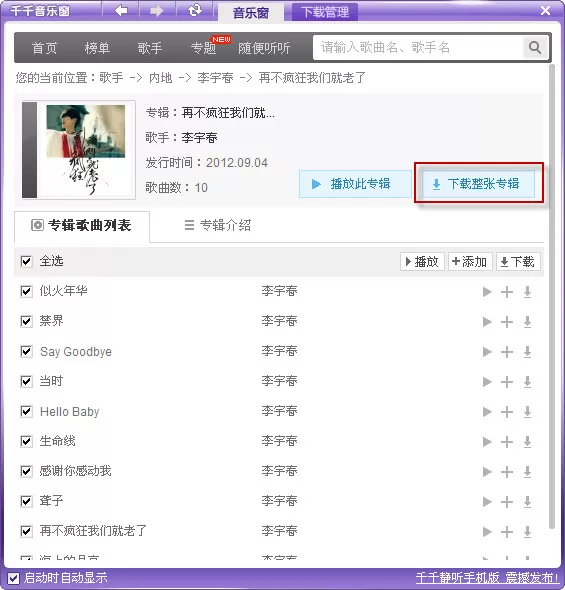Image resolution: width=565 pixels, height=590 pixels.
Task: Download the song 当时
Action: pos(527,382)
